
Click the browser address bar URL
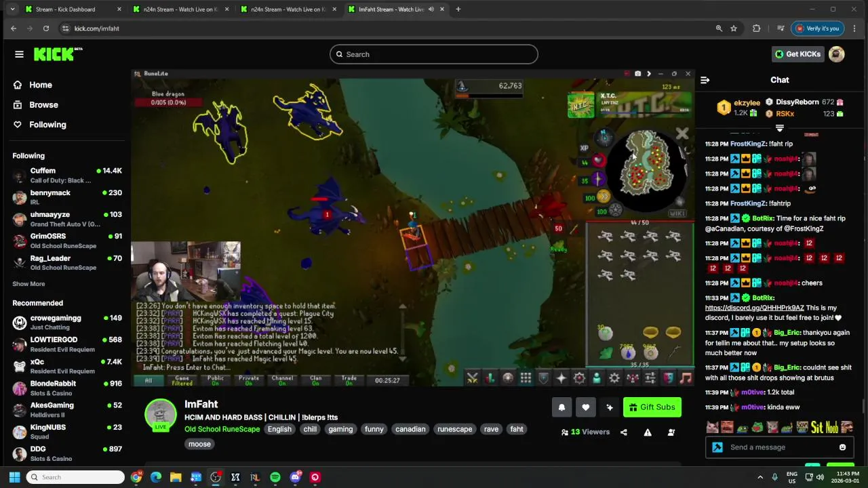coord(96,28)
